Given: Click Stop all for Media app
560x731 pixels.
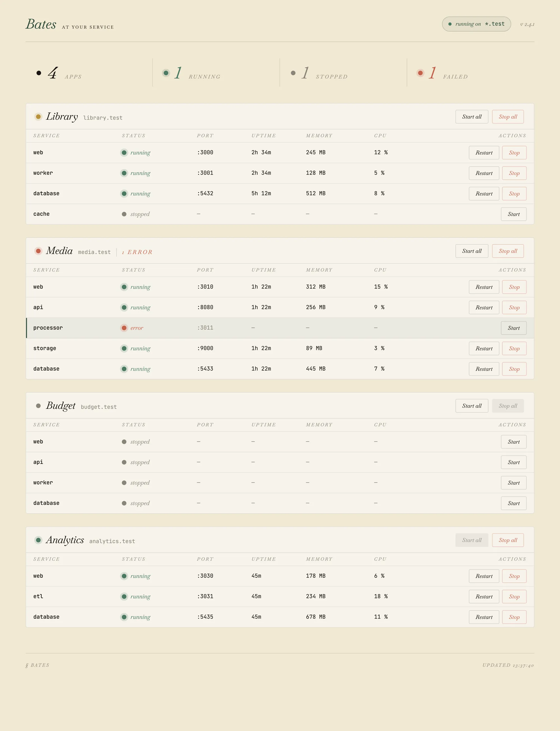Looking at the screenshot, I should coord(508,251).
